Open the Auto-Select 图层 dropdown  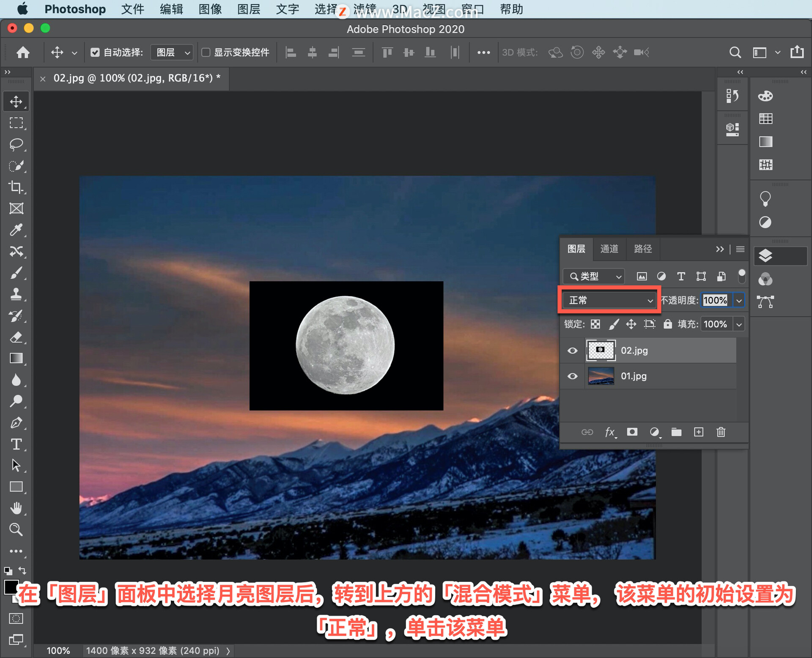(172, 52)
